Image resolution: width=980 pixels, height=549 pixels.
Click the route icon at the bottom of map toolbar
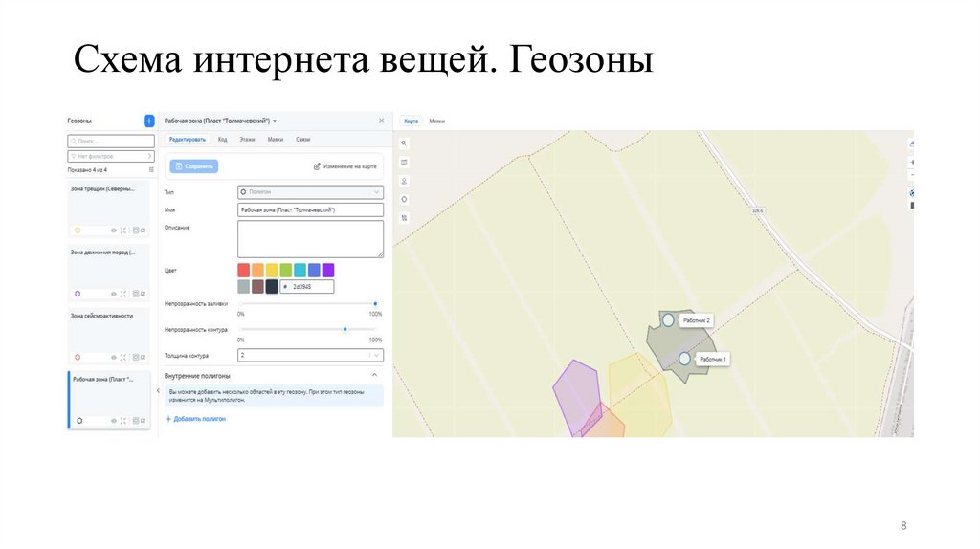[405, 218]
